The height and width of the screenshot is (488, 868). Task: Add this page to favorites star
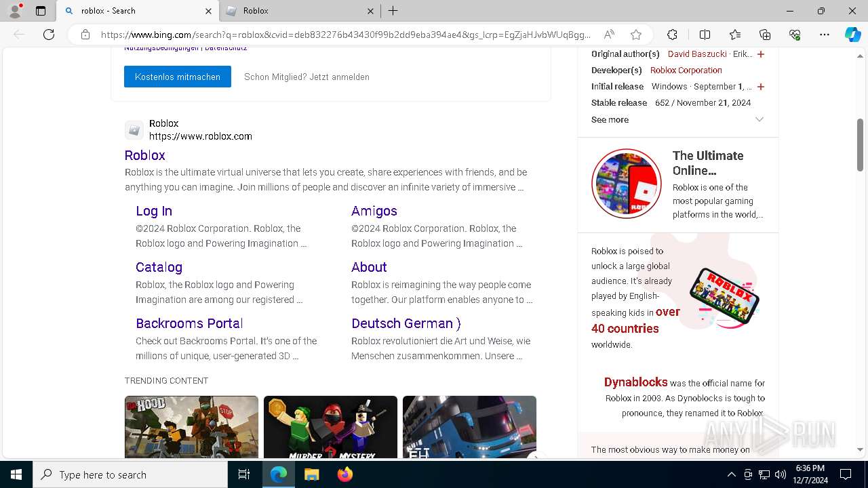[x=635, y=35]
